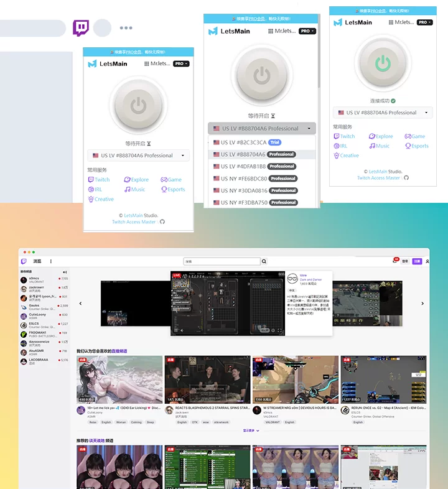Select server US LV #B2C3C3CA Trial
Screen dimensions: 448x489
tap(262, 142)
